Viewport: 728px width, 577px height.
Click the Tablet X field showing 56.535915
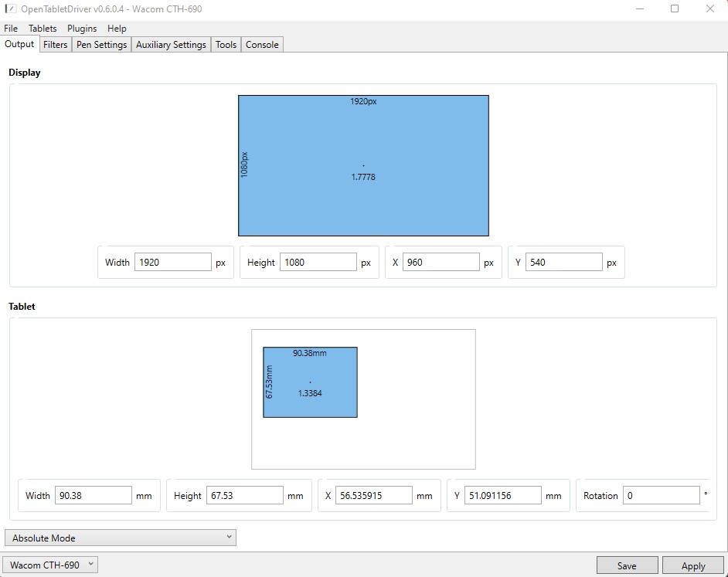(374, 495)
